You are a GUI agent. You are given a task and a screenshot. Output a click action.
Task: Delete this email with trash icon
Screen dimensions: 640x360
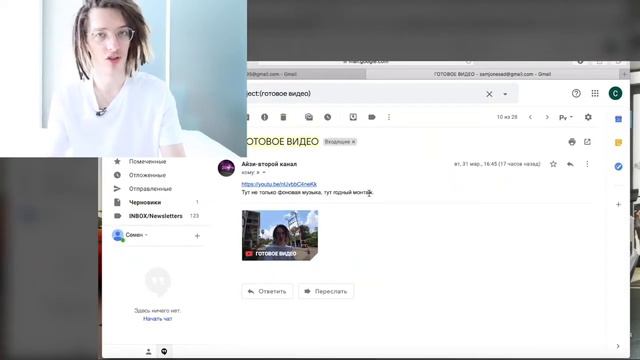pos(283,117)
